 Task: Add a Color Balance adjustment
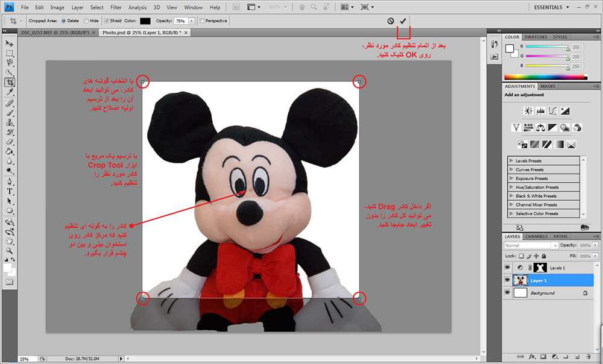tap(540, 128)
